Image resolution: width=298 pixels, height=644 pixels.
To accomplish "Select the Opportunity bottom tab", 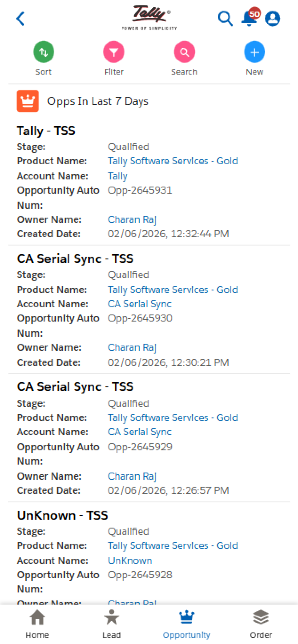I will coord(186,623).
